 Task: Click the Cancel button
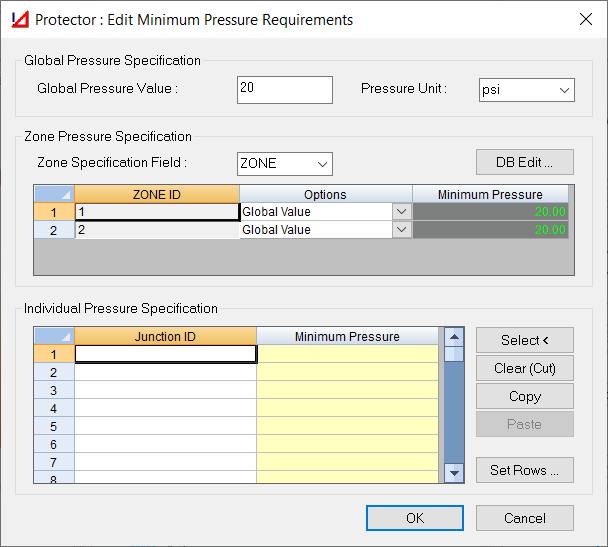click(x=525, y=518)
